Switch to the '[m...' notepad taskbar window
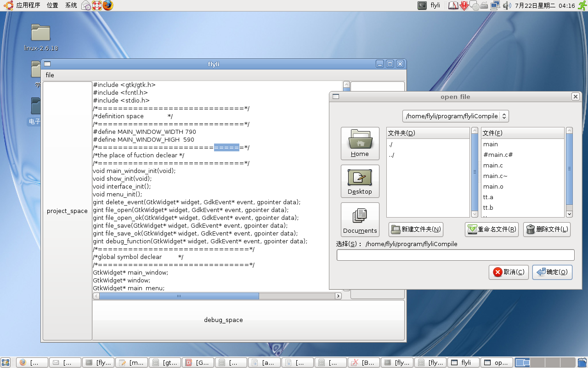Viewport: 588px width, 368px height. click(132, 362)
